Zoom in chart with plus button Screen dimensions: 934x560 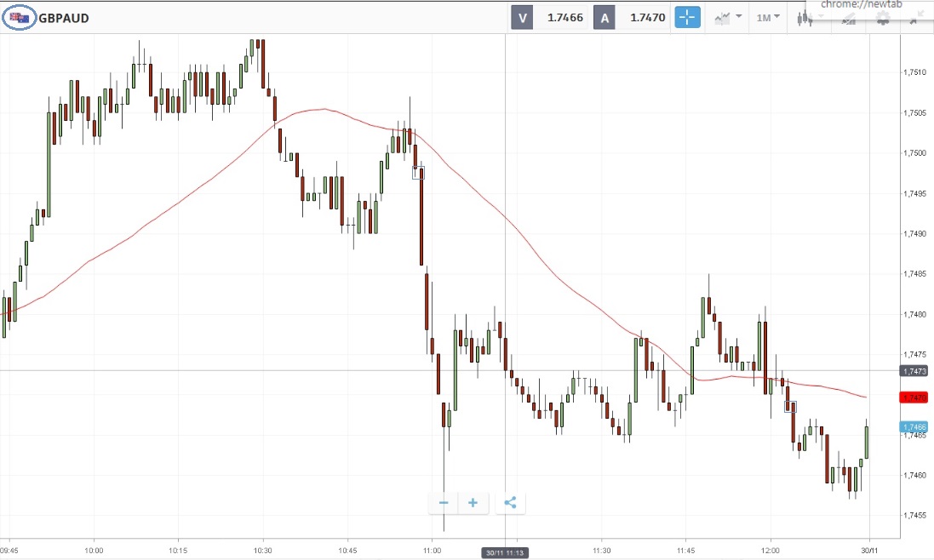[x=473, y=503]
